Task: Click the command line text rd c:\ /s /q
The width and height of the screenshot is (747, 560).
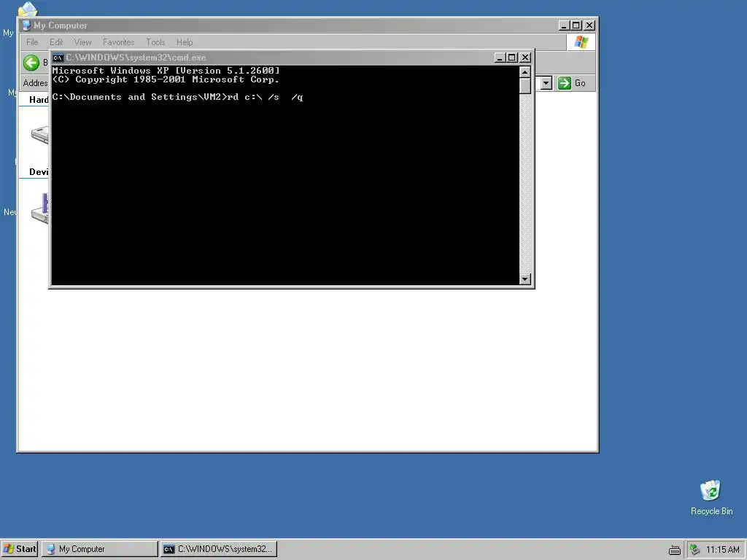Action: point(266,97)
